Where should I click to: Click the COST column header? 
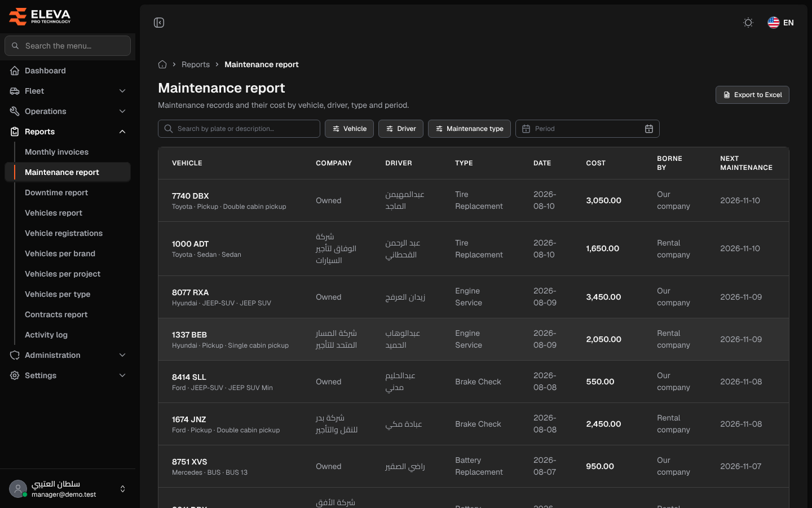(595, 163)
